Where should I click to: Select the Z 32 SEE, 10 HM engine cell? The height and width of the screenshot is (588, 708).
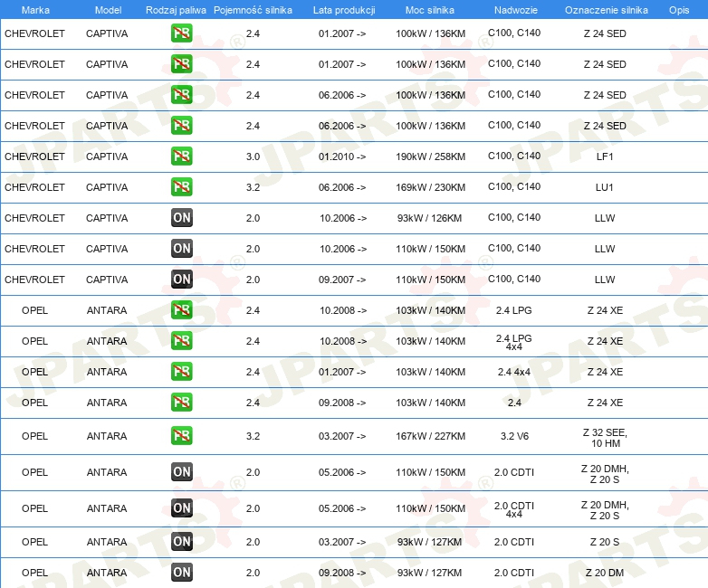coord(605,437)
